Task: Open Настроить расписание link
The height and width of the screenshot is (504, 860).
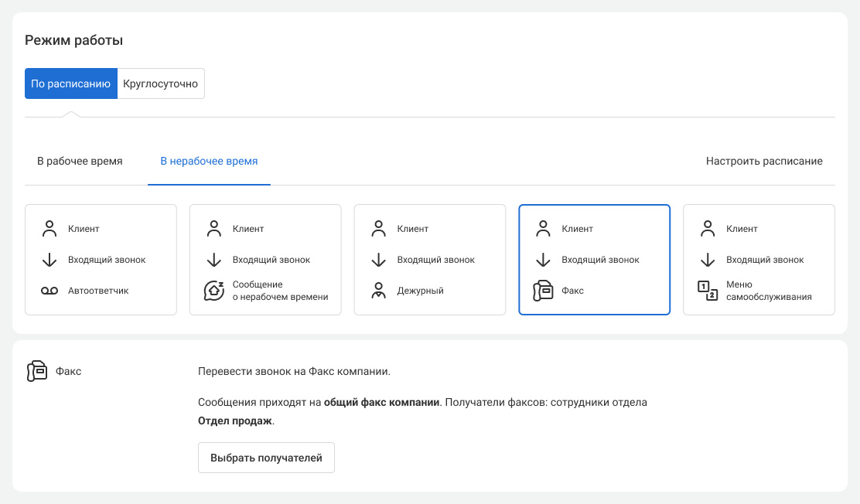Action: coord(764,162)
